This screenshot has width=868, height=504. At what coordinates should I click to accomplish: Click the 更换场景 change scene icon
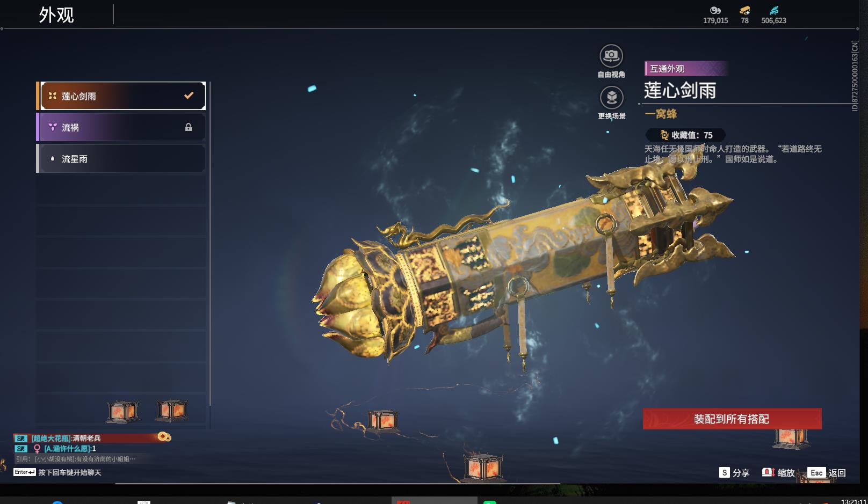tap(611, 98)
